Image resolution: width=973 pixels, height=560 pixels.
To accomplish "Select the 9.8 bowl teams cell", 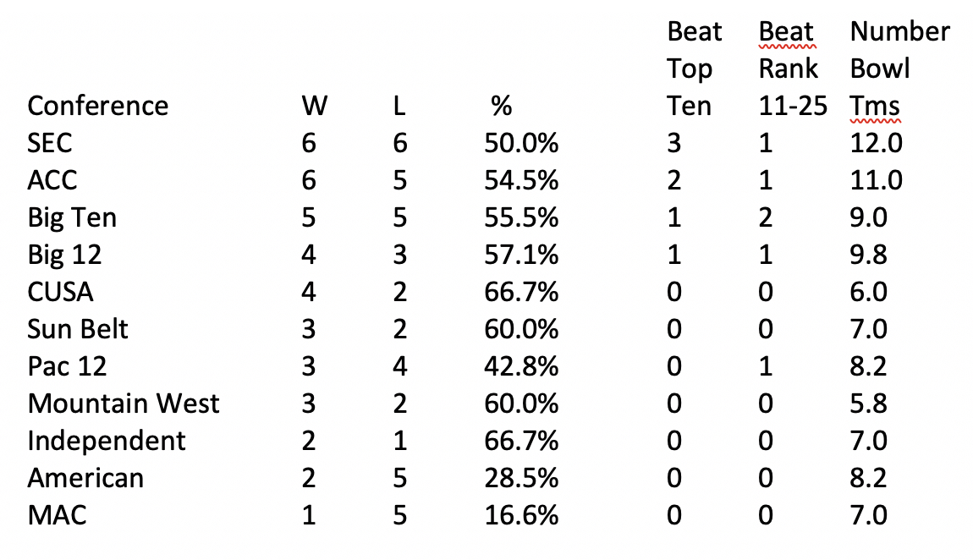I will [x=869, y=255].
